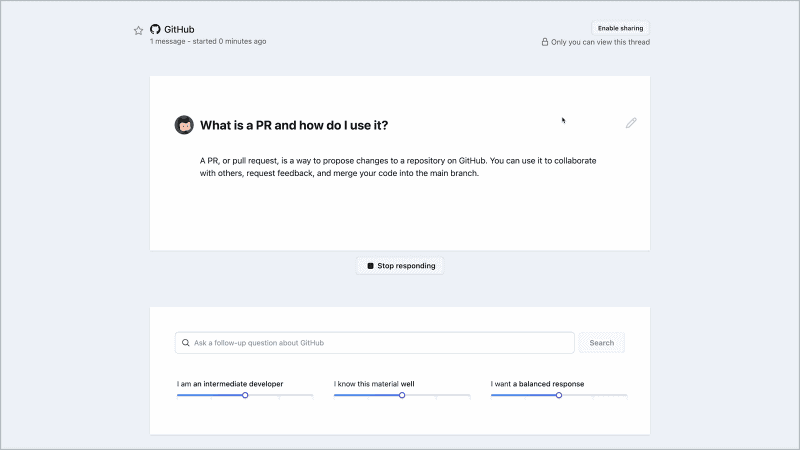Image resolution: width=800 pixels, height=450 pixels.
Task: Click the magnifier icon in follow-up field
Action: point(186,343)
